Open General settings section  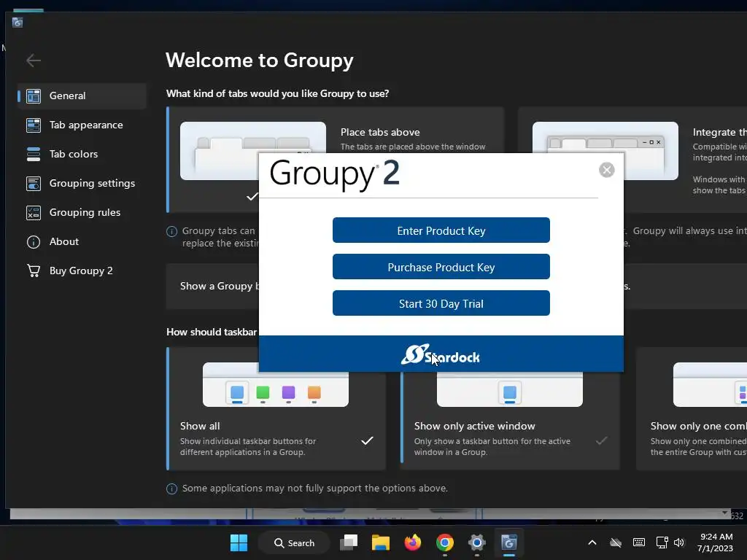82,96
